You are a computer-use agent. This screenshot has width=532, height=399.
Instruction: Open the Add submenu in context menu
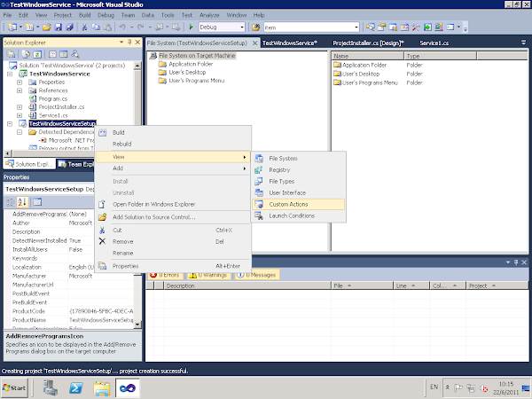(x=174, y=168)
